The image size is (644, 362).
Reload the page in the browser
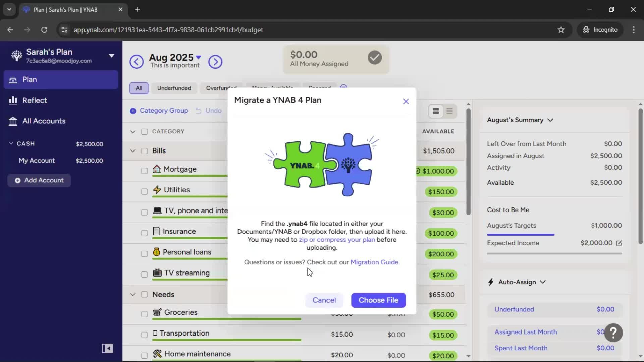[44, 30]
